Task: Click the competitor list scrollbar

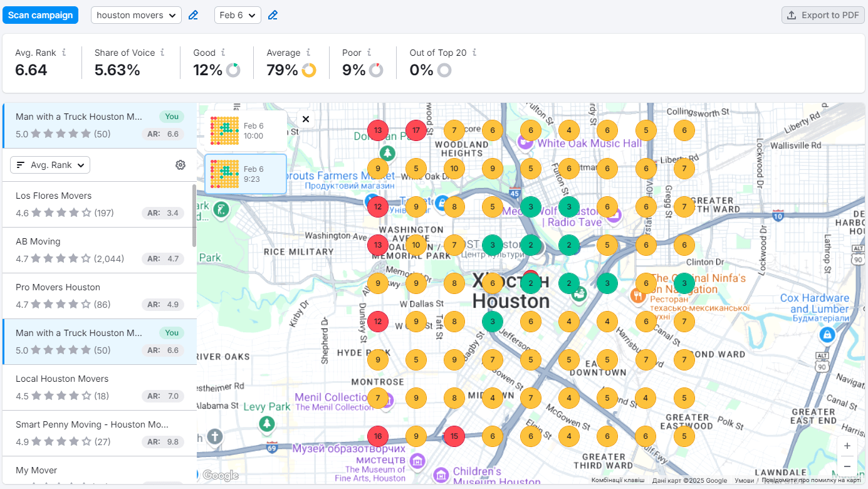Action: click(x=194, y=215)
